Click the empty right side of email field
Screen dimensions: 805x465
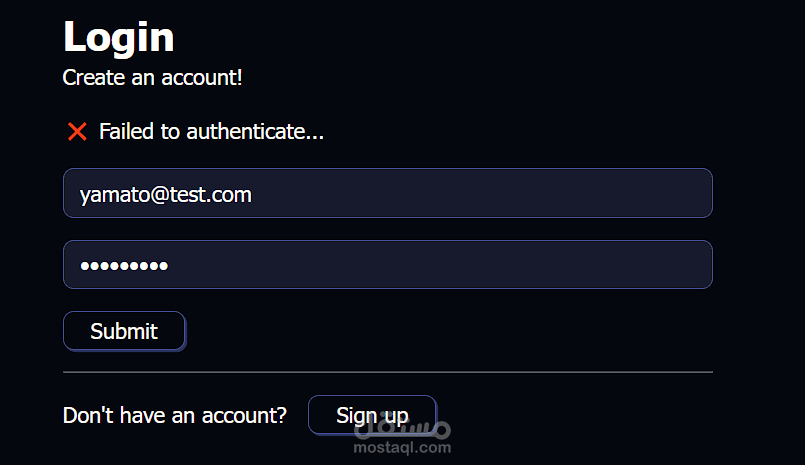(x=550, y=193)
